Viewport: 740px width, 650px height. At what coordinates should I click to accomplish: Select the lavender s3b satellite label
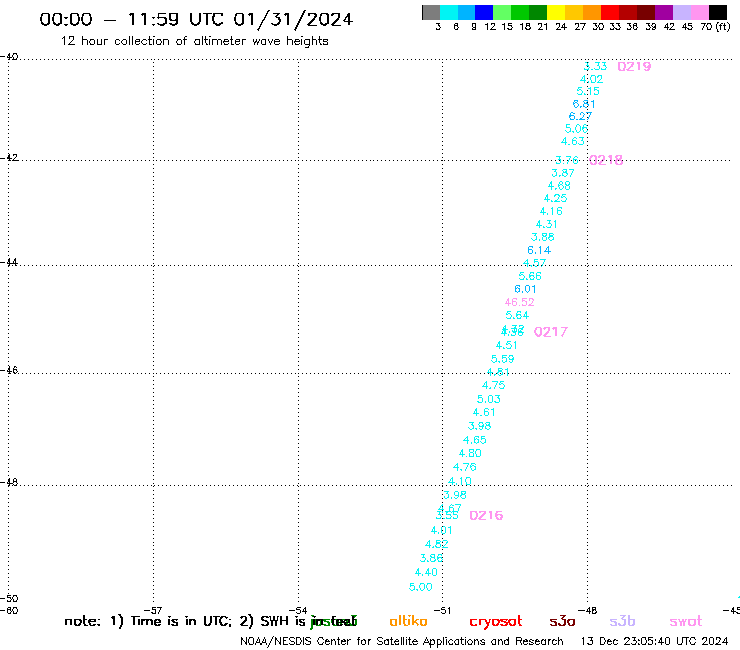pos(622,621)
